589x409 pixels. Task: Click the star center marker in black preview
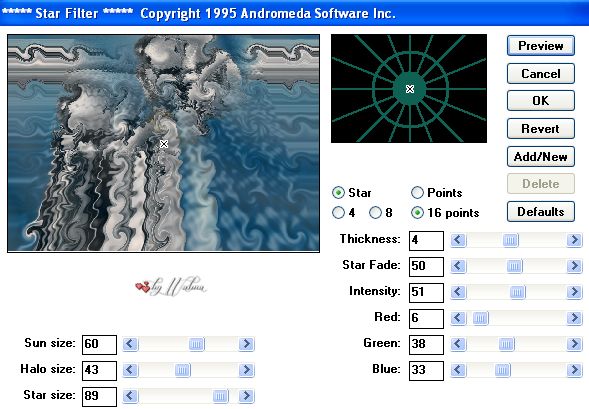(410, 89)
